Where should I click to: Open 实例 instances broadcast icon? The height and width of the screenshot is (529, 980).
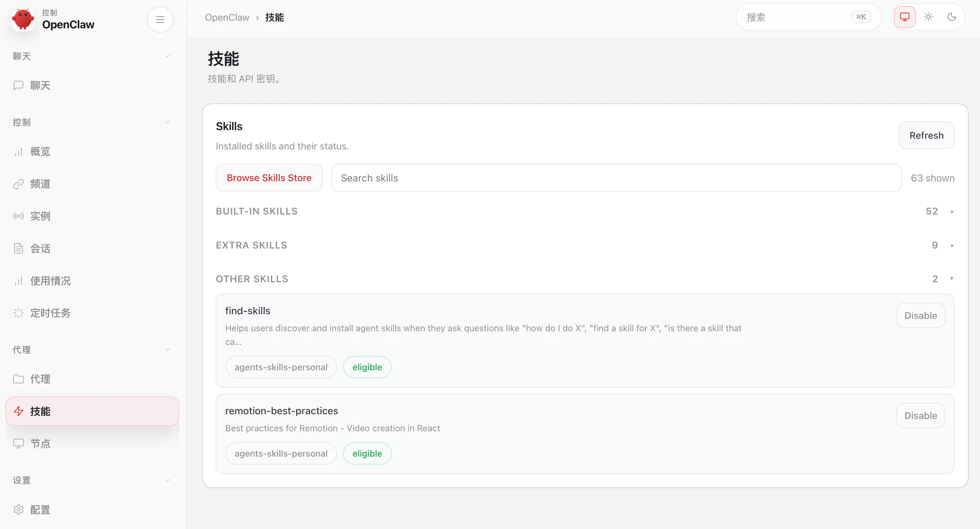pos(18,216)
